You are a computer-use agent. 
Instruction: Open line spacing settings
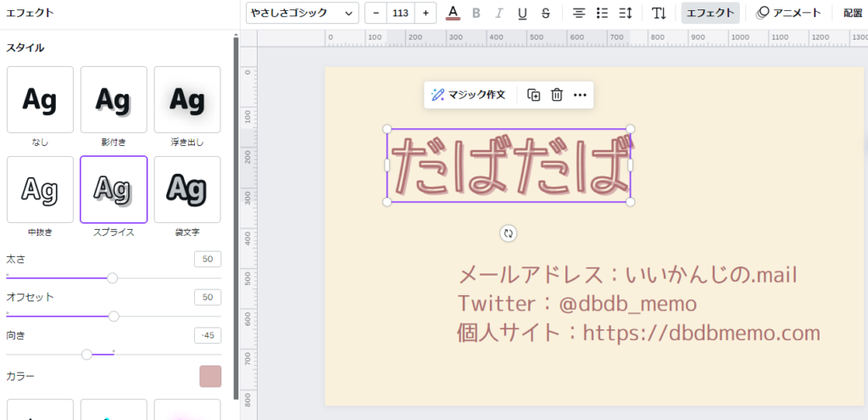click(x=626, y=13)
